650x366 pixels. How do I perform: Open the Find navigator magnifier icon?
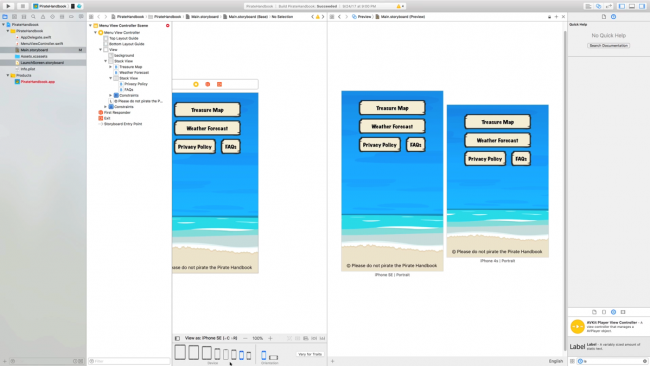point(33,17)
